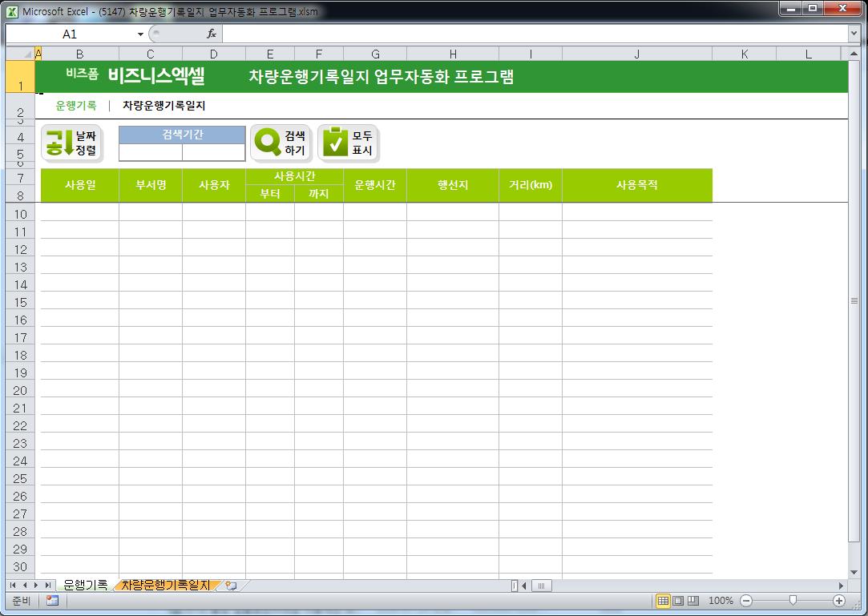Click the 비즈니스엑셀 logo title
The width and height of the screenshot is (868, 616).
point(156,75)
